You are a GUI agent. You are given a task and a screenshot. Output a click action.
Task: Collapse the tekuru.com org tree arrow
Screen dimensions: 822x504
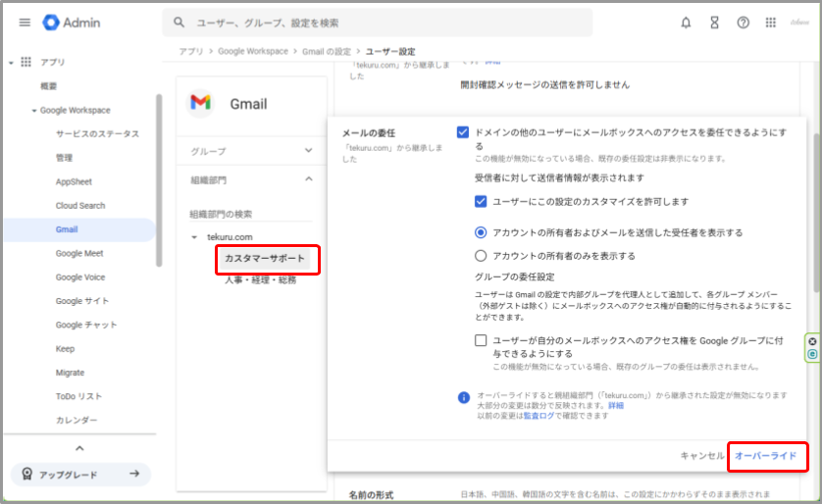[x=194, y=237]
